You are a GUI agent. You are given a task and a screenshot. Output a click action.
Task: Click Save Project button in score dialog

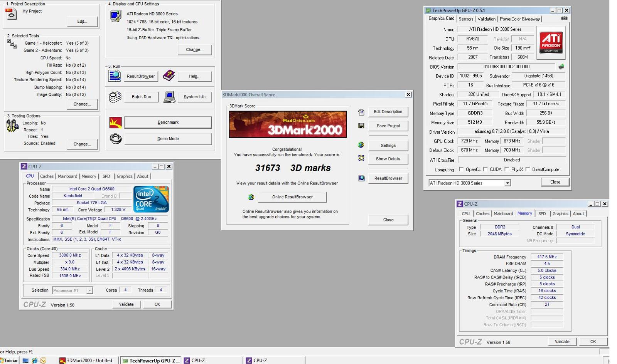[388, 126]
